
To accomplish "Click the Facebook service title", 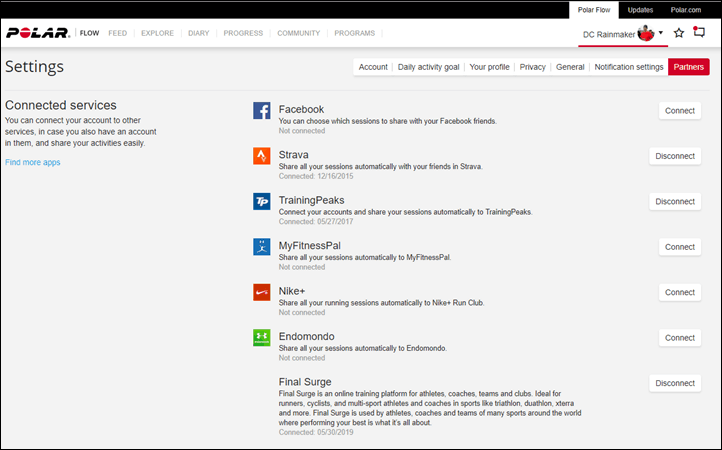I will (x=301, y=110).
